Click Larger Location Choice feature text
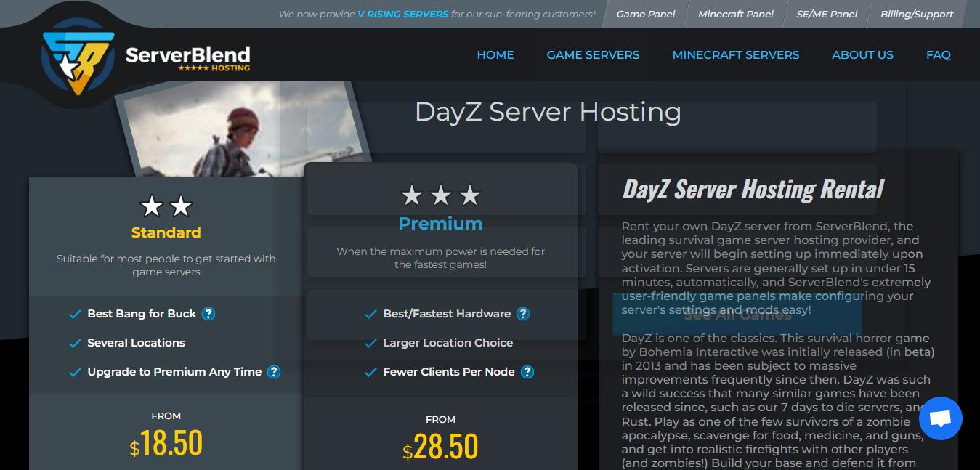980x470 pixels. [448, 343]
